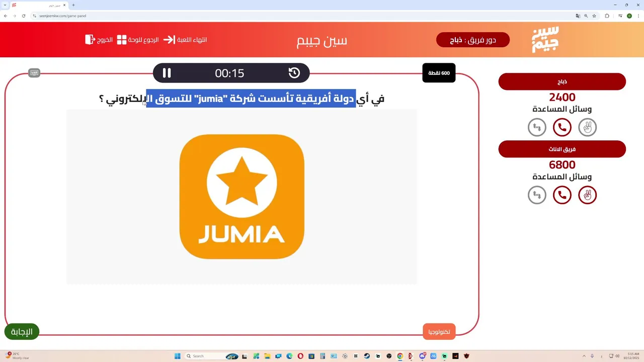
Task: Open the Jumia logo question image
Action: 242,197
